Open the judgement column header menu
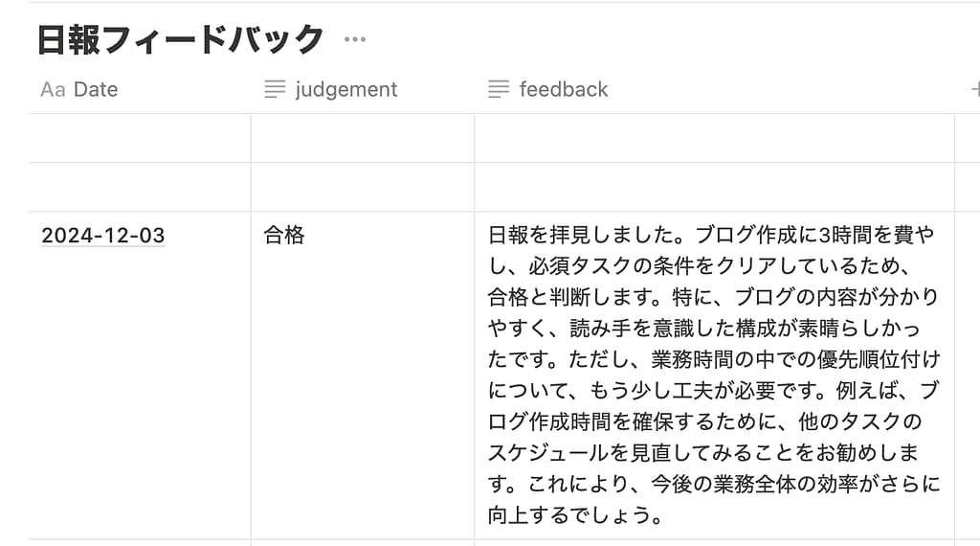Viewport: 980px width, 546px height. pyautogui.click(x=345, y=90)
